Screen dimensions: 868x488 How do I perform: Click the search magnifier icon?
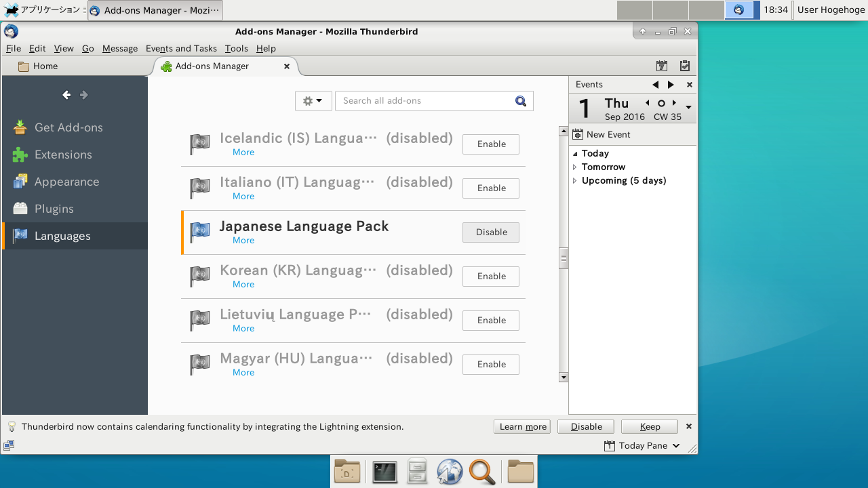[x=521, y=101]
